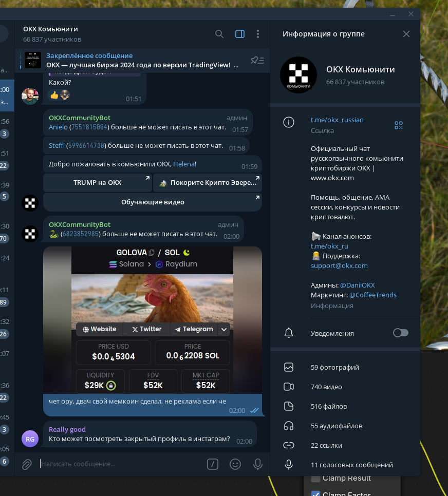This screenshot has width=448, height=496.
Task: Open OKXCommunityBot avatar next to 02:00 message
Action: click(x=30, y=234)
